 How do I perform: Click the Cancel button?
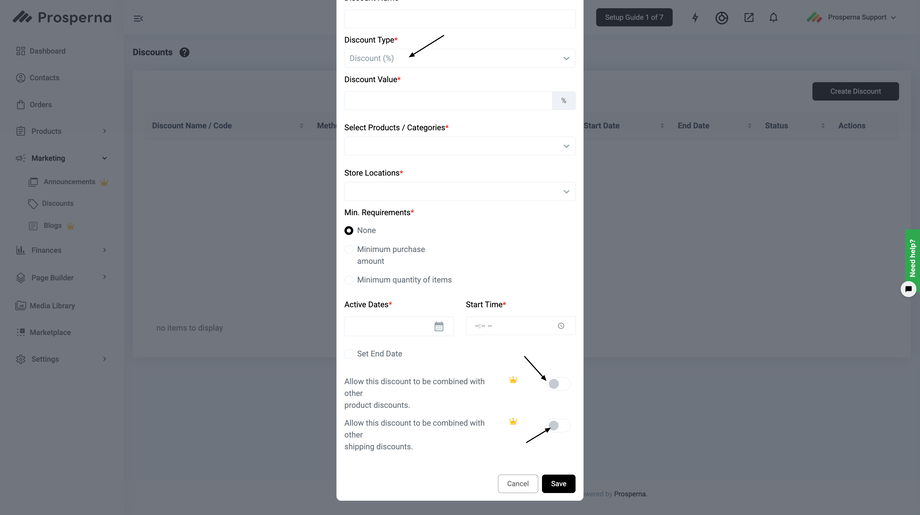click(518, 484)
